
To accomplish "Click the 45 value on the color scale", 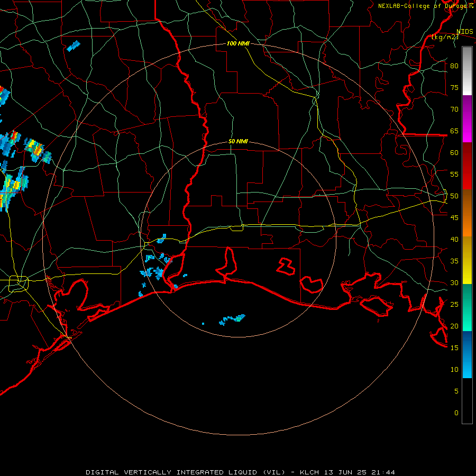I will coord(454,218).
